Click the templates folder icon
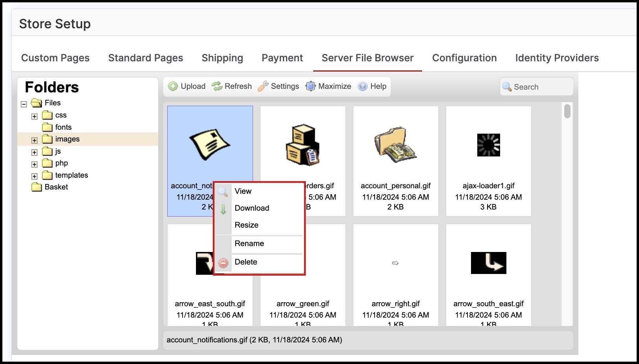This screenshot has height=364, width=639. (47, 175)
